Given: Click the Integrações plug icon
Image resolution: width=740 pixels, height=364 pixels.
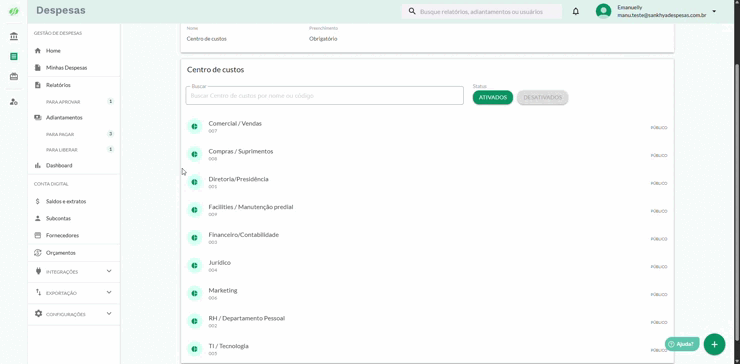Looking at the screenshot, I should (x=38, y=271).
